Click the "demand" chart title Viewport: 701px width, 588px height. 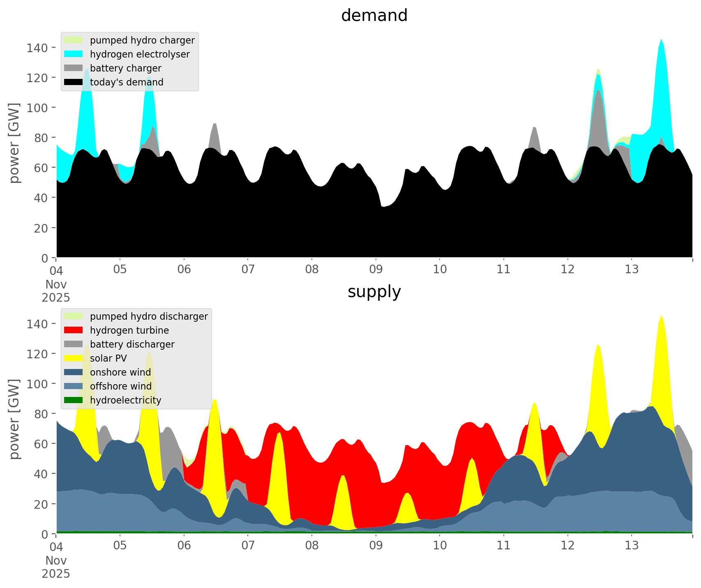pyautogui.click(x=374, y=16)
